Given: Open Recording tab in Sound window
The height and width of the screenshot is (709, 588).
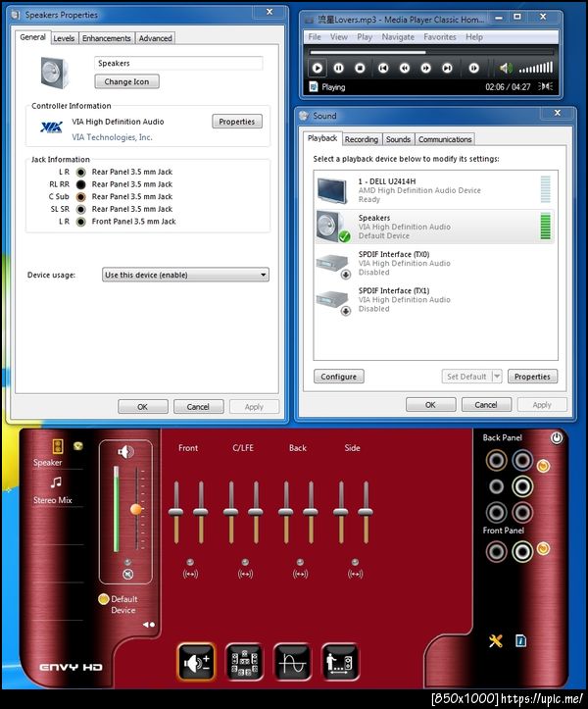Looking at the screenshot, I should click(361, 139).
